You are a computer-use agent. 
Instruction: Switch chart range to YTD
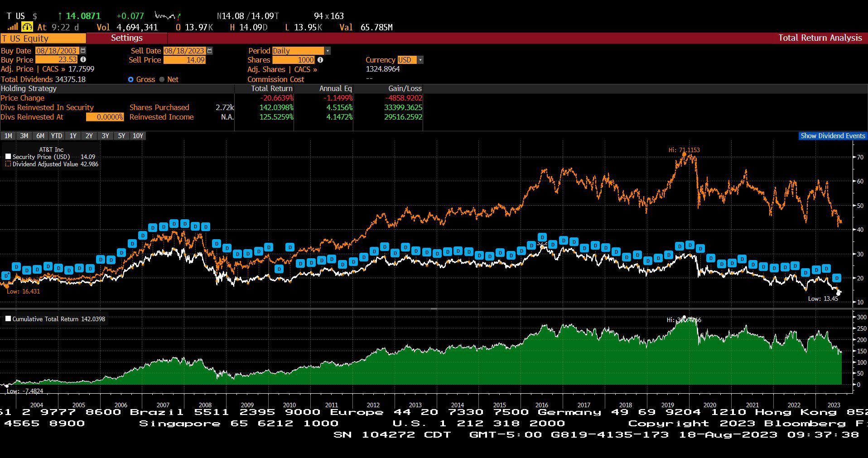pos(57,136)
